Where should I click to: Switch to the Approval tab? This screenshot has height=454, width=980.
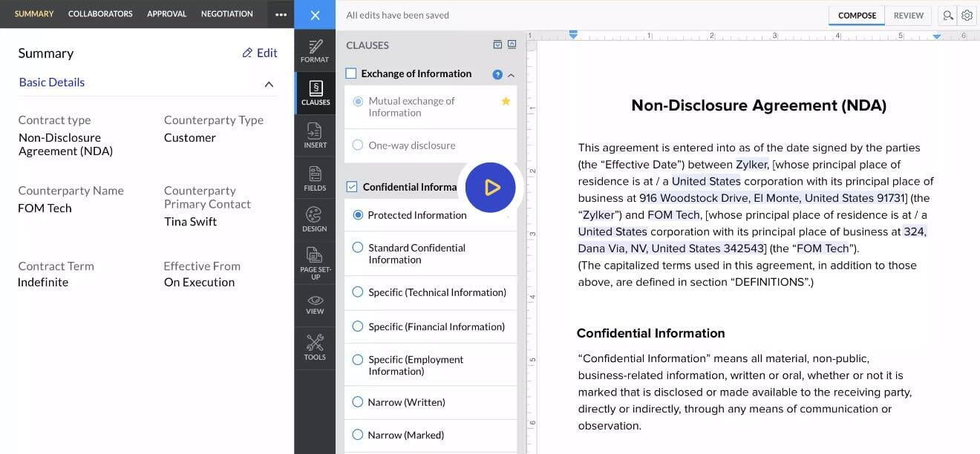[167, 14]
